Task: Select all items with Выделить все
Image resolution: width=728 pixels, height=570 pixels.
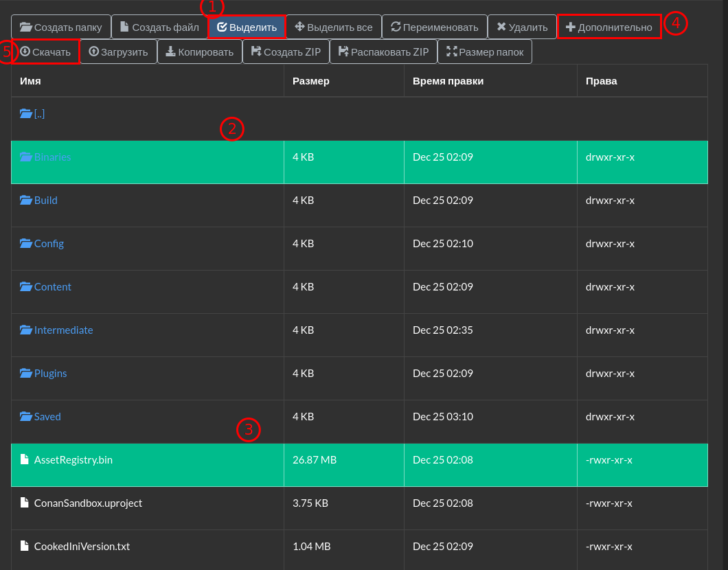Action: point(334,27)
